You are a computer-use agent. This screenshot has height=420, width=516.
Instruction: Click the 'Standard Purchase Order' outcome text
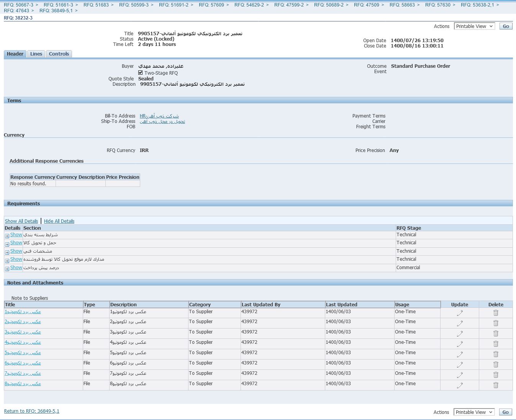pos(421,66)
